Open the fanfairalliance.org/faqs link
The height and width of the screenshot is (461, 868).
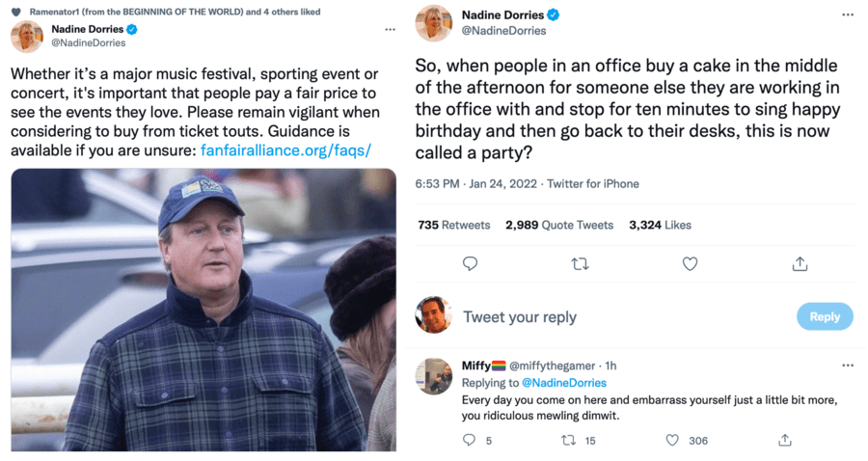coord(285,149)
